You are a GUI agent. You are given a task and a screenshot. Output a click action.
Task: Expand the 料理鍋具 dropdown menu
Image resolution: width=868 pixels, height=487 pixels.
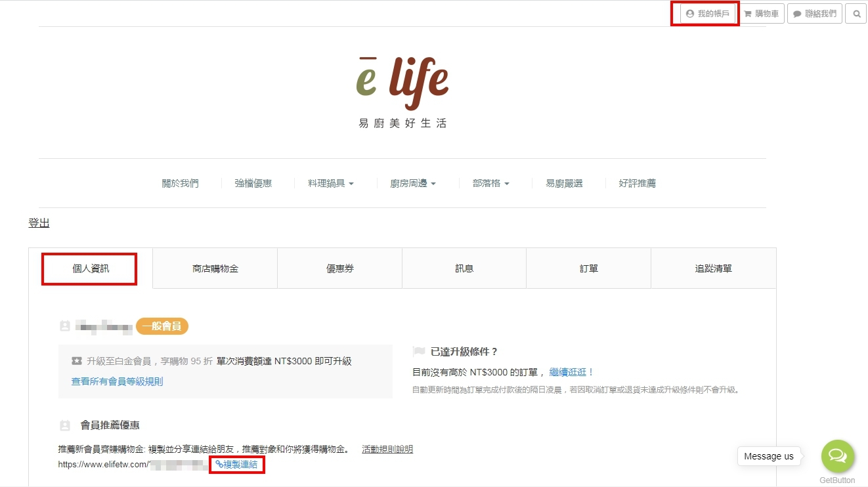tap(331, 184)
